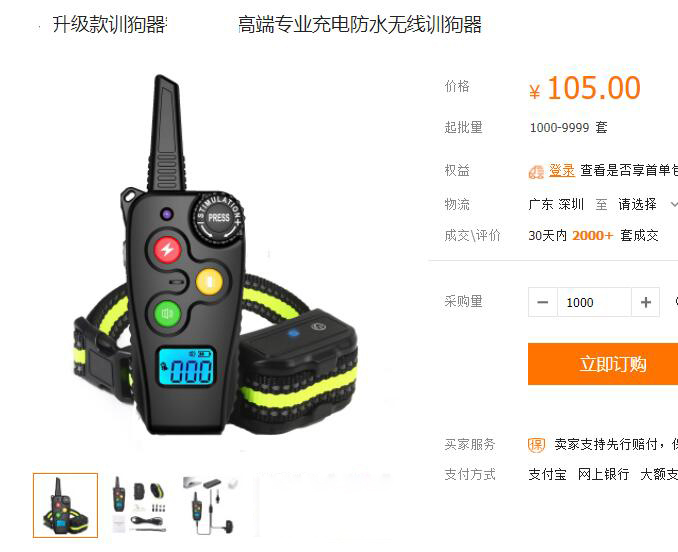
Task: Click the green sound button on remote image
Action: click(167, 313)
